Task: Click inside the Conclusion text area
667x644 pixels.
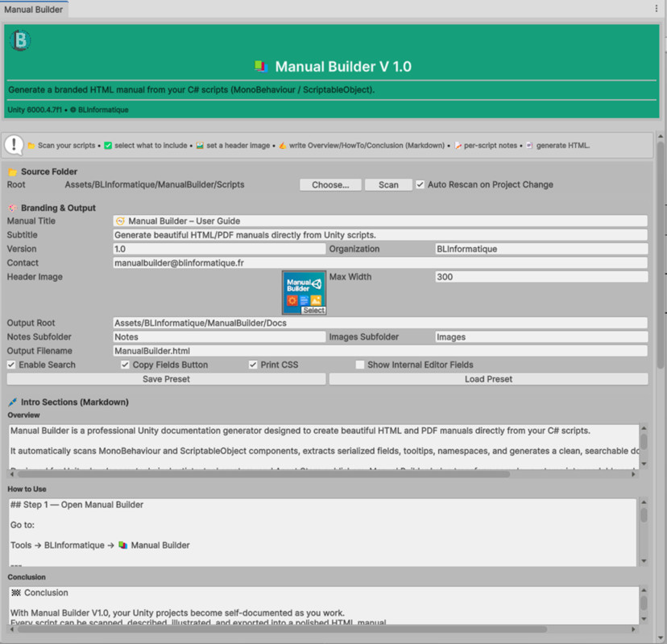Action: tap(324, 605)
